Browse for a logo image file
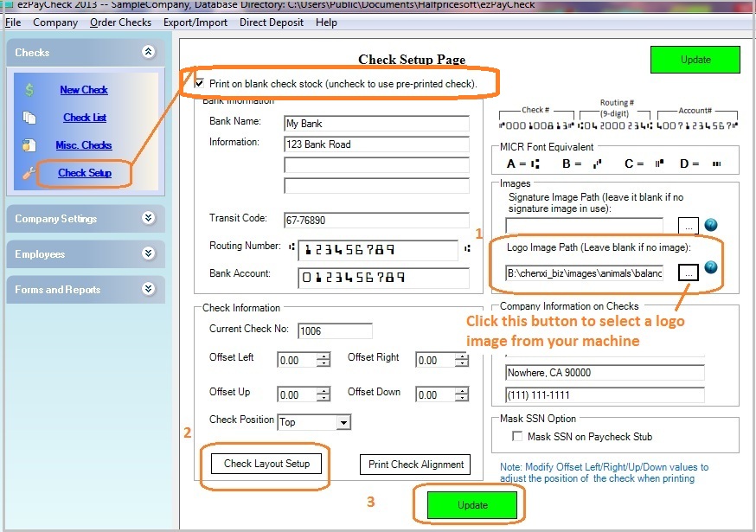756x532 pixels. [x=689, y=272]
